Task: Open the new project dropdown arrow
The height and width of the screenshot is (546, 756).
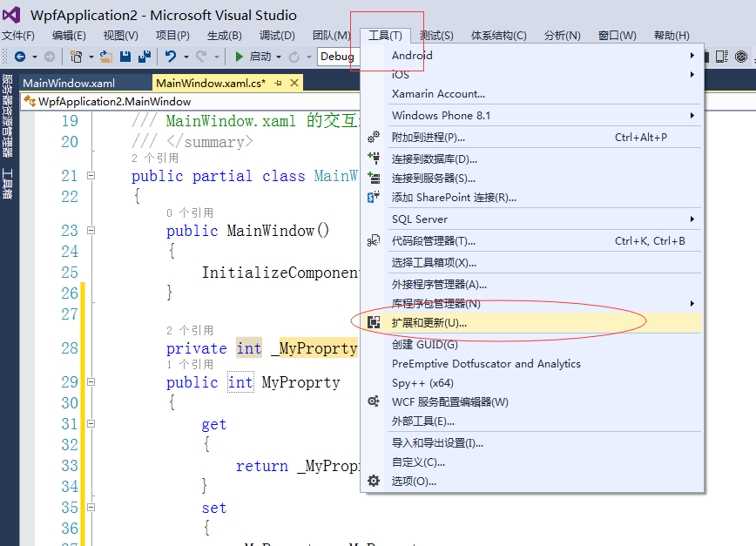Action: 91,57
